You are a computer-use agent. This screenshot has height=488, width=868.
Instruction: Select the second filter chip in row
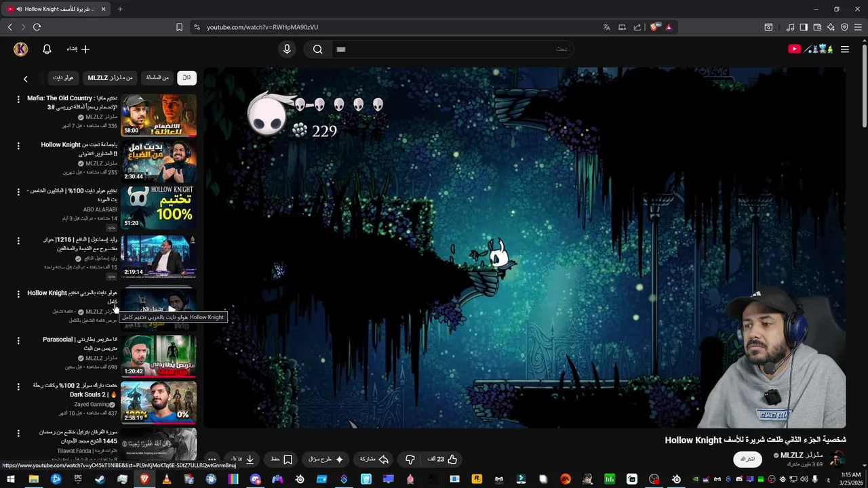[157, 78]
